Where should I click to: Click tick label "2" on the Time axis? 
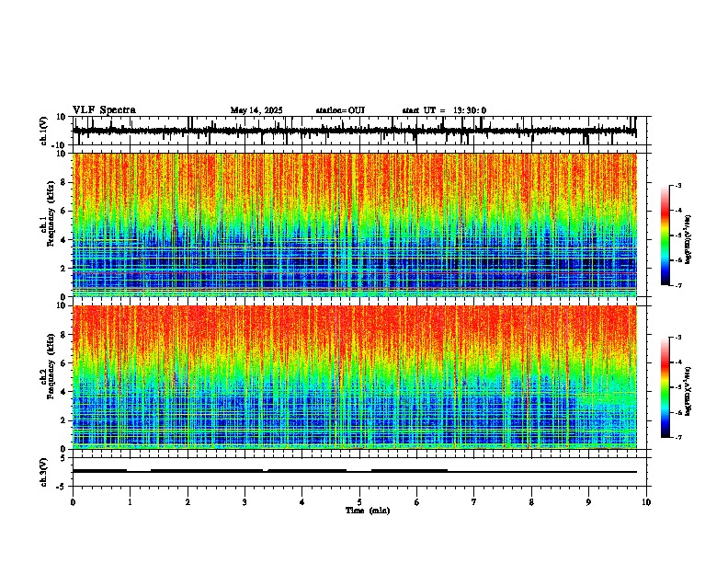coord(188,502)
